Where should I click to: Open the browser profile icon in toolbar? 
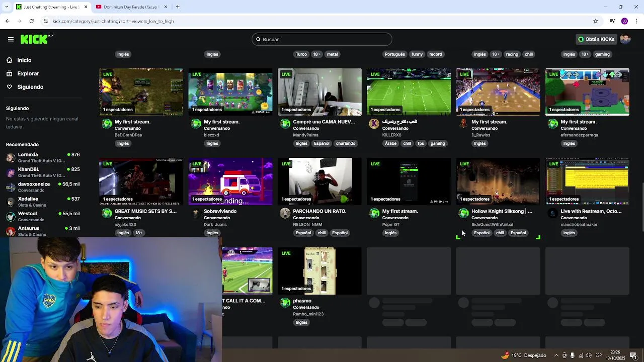(x=624, y=21)
